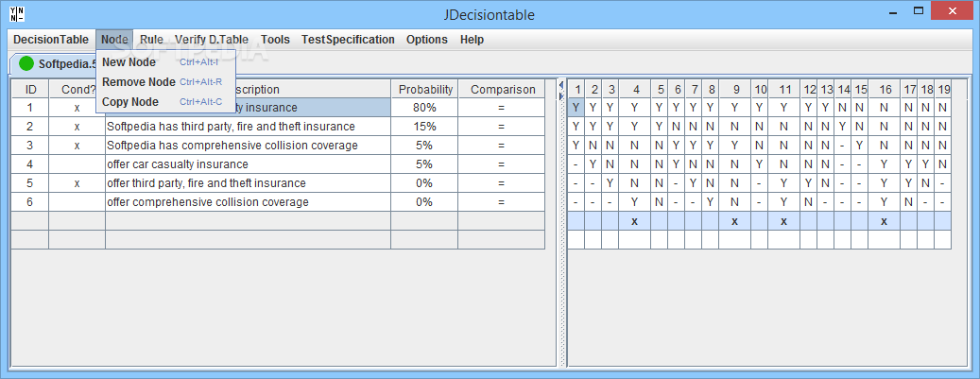Toggle the empty Cond? cell for row ID 6
Screen dimensions: 980x379
[x=77, y=201]
